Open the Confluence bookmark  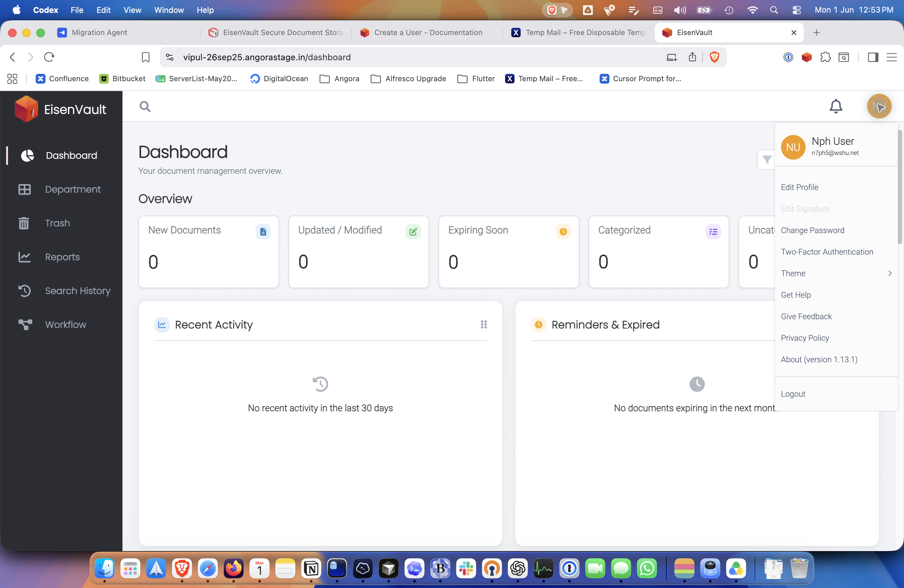pyautogui.click(x=62, y=79)
